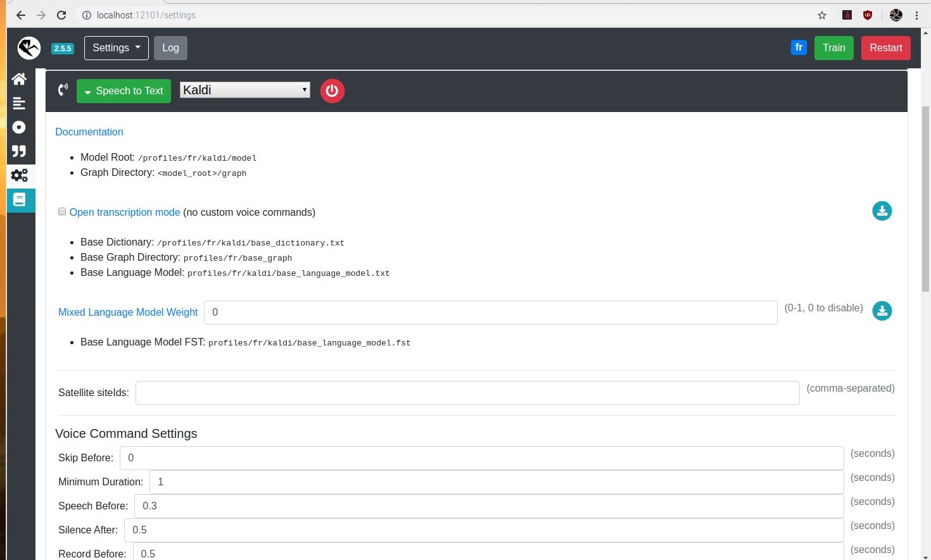Screen dimensions: 931x560
Task: Open the Documentation link
Action: (89, 132)
